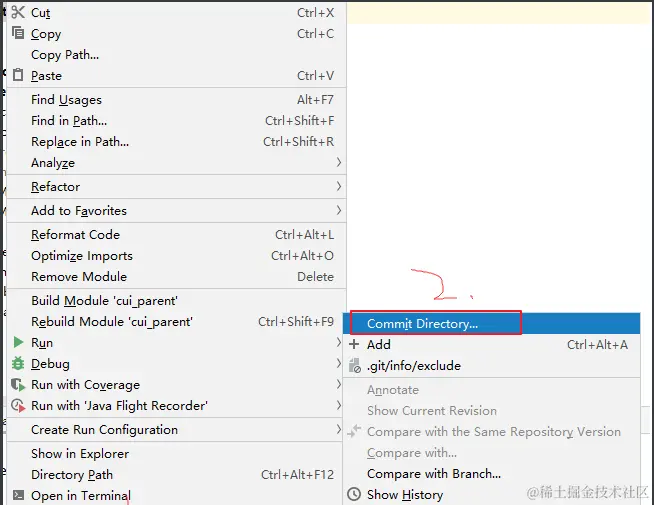Expand the Create Run Configuration submenu arrow
Viewport: 654px width, 505px height.
[x=339, y=429]
